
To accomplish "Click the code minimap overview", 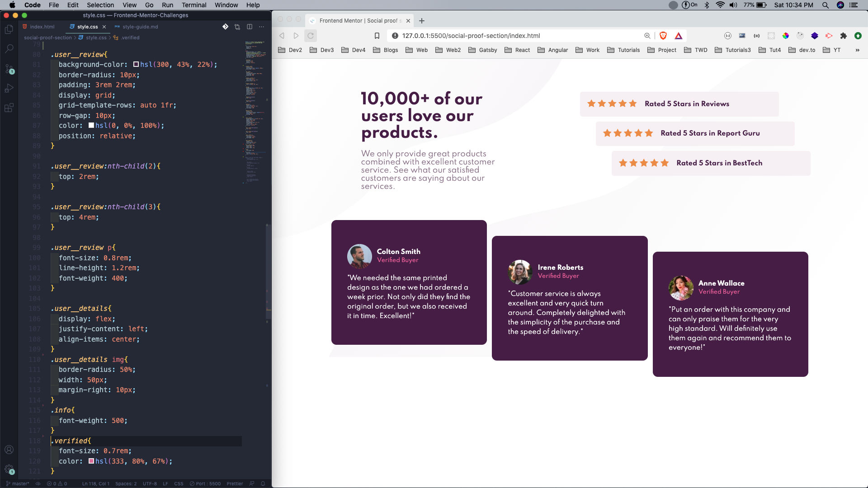I will point(255,113).
